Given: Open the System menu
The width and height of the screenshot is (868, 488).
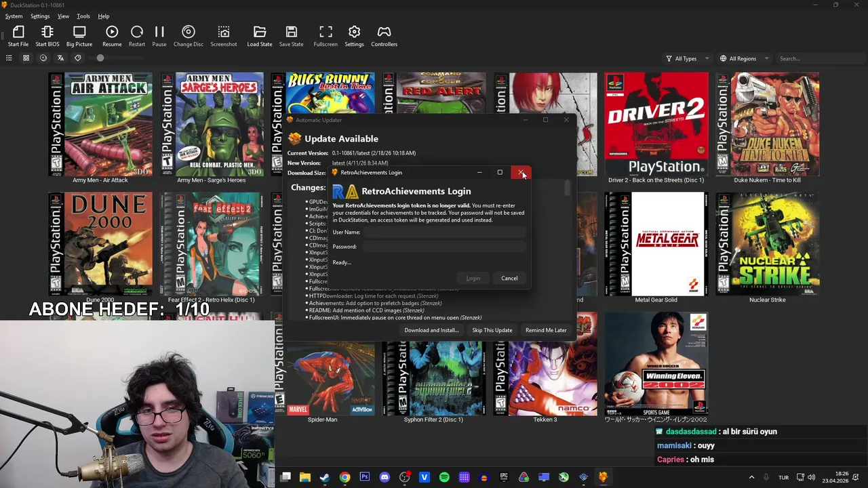Looking at the screenshot, I should pyautogui.click(x=14, y=16).
